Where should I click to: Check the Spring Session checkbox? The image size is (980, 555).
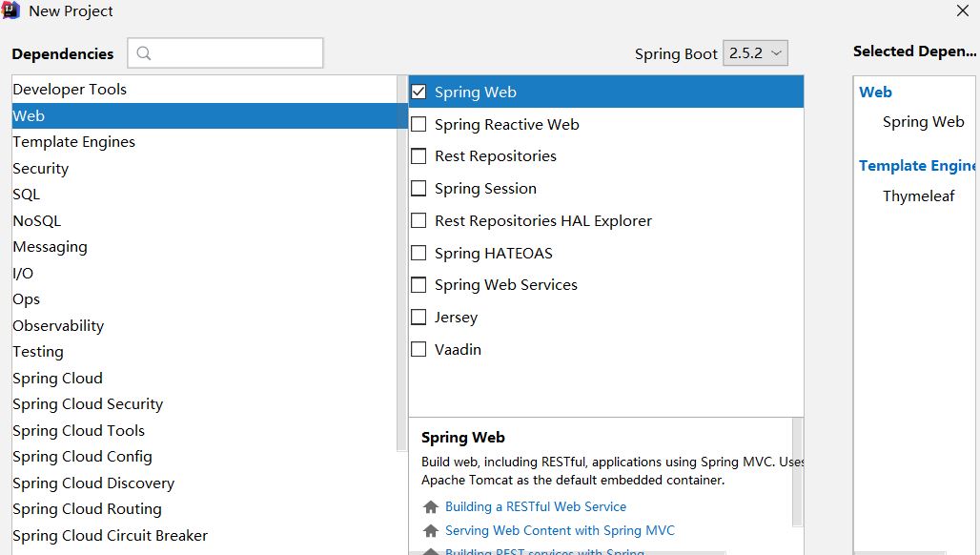point(419,188)
